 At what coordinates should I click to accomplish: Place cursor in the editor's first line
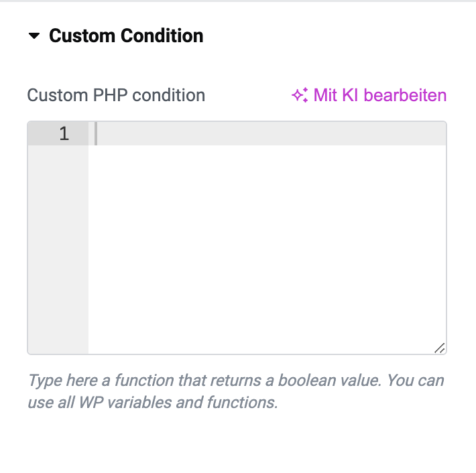point(267,133)
